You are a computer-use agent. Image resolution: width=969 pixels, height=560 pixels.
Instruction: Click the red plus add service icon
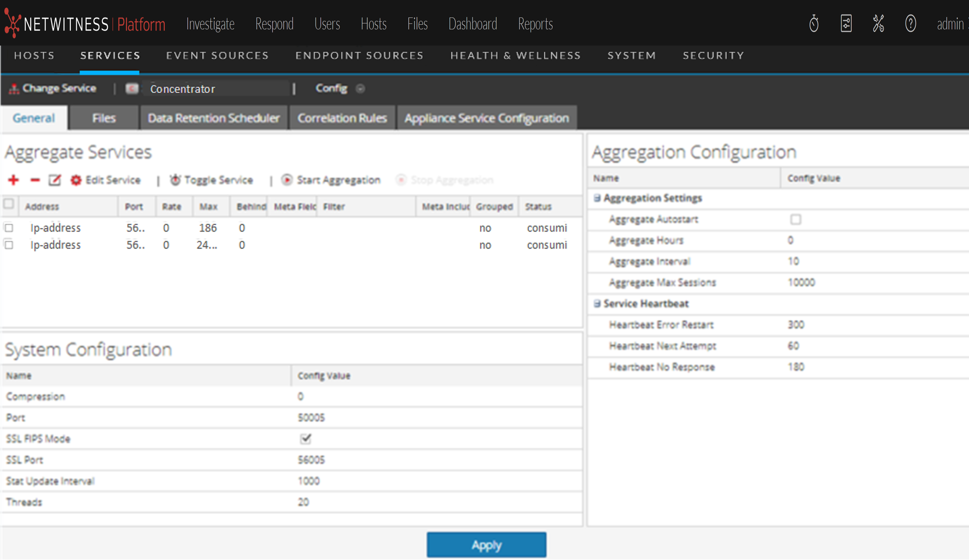coord(13,180)
